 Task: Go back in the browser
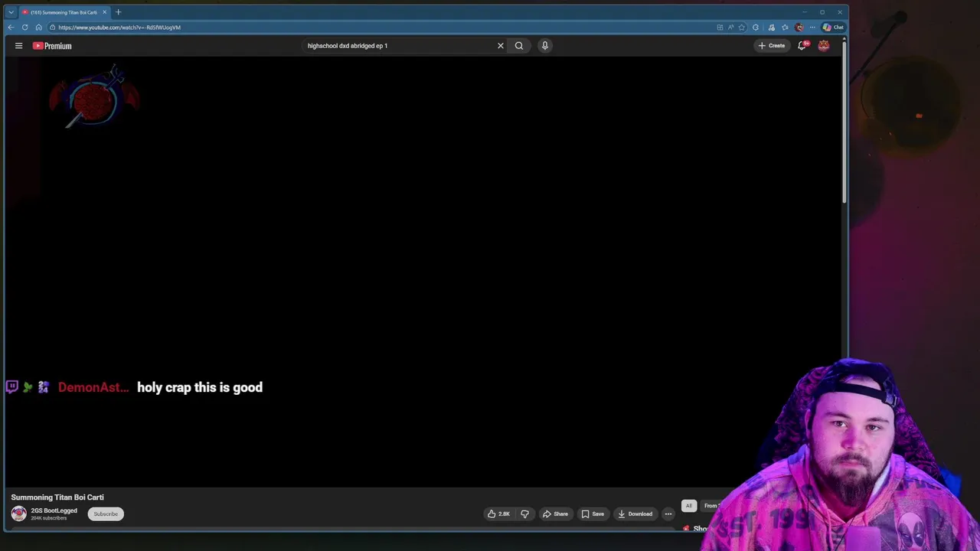click(11, 28)
